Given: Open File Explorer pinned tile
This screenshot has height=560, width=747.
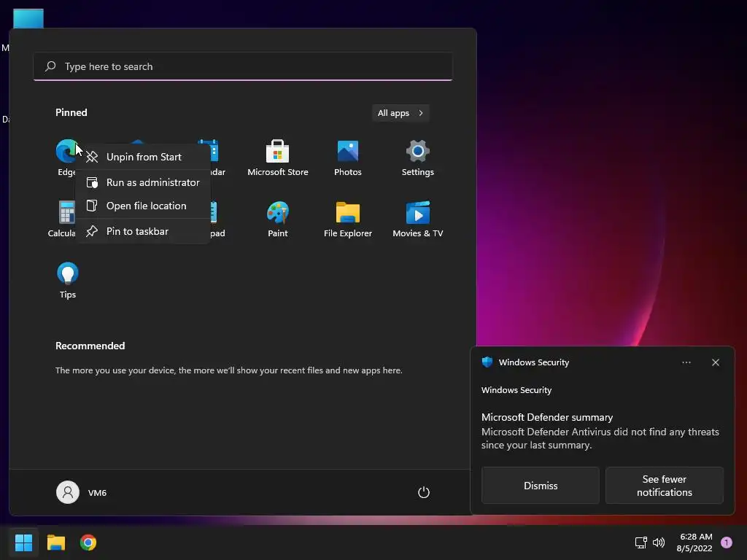Looking at the screenshot, I should pos(348,219).
